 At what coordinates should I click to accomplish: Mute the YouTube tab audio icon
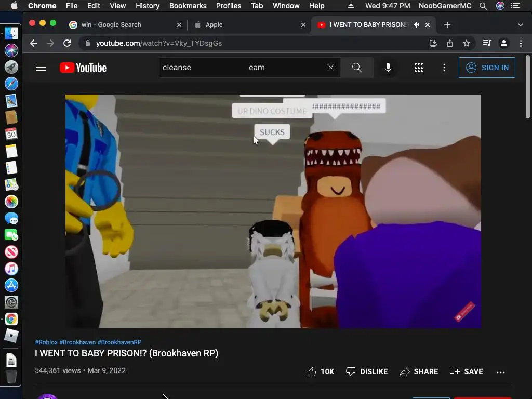[x=416, y=25]
